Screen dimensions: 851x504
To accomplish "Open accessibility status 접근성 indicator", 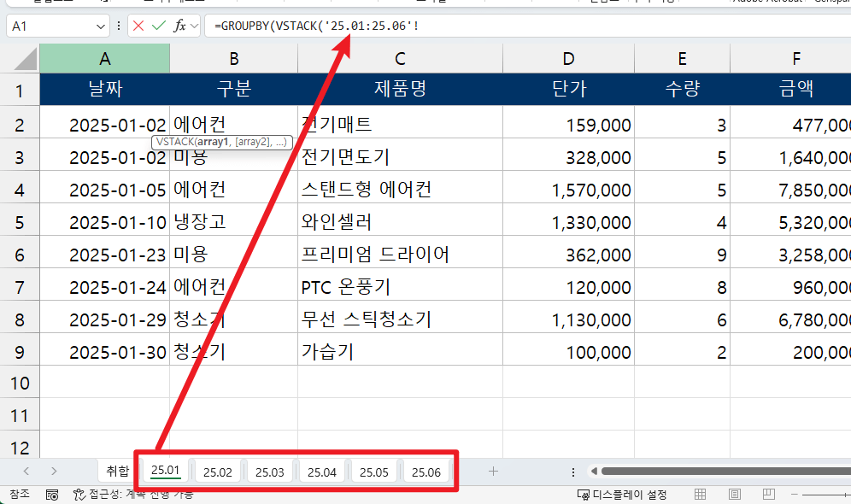I will [x=133, y=495].
